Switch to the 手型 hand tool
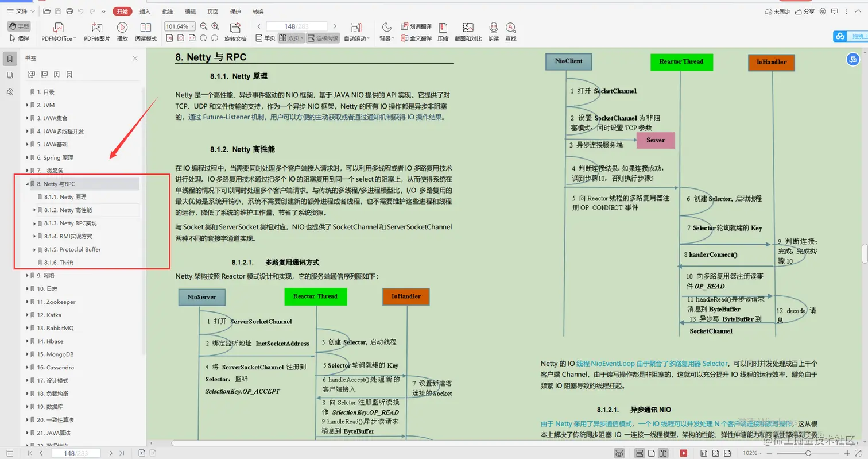The image size is (868, 459). tap(20, 25)
